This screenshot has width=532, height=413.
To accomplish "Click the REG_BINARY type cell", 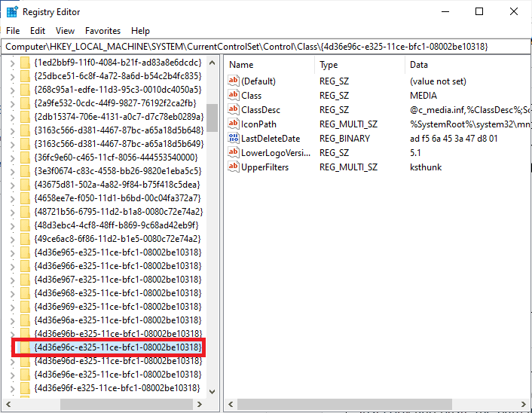I will [x=344, y=139].
